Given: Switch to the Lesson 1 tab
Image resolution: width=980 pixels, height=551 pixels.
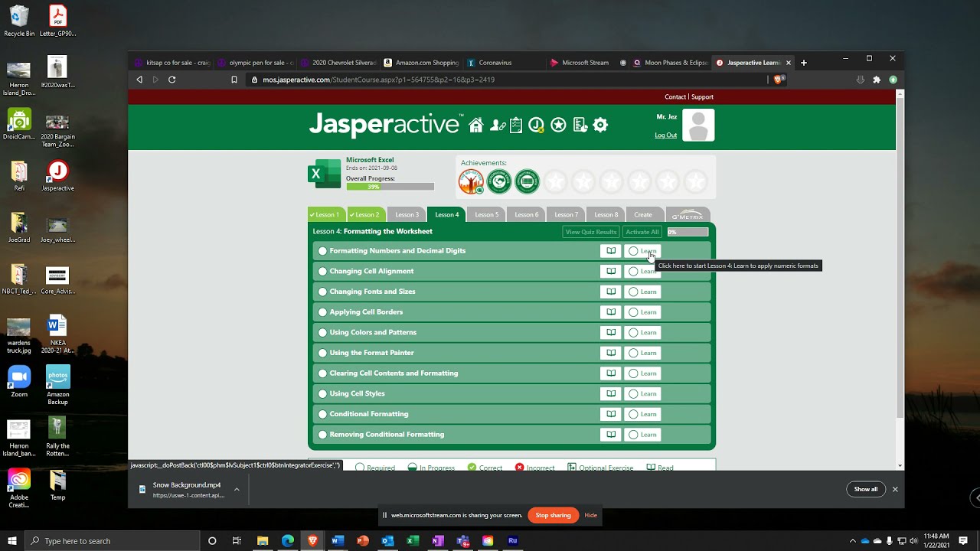Looking at the screenshot, I should 327,214.
